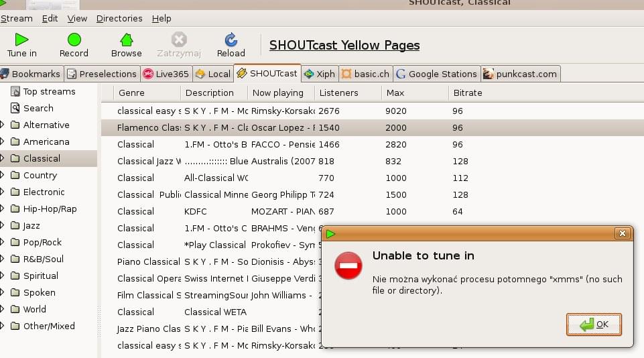Image resolution: width=644 pixels, height=358 pixels.
Task: Click the Live365 tab icon
Action: coord(148,74)
